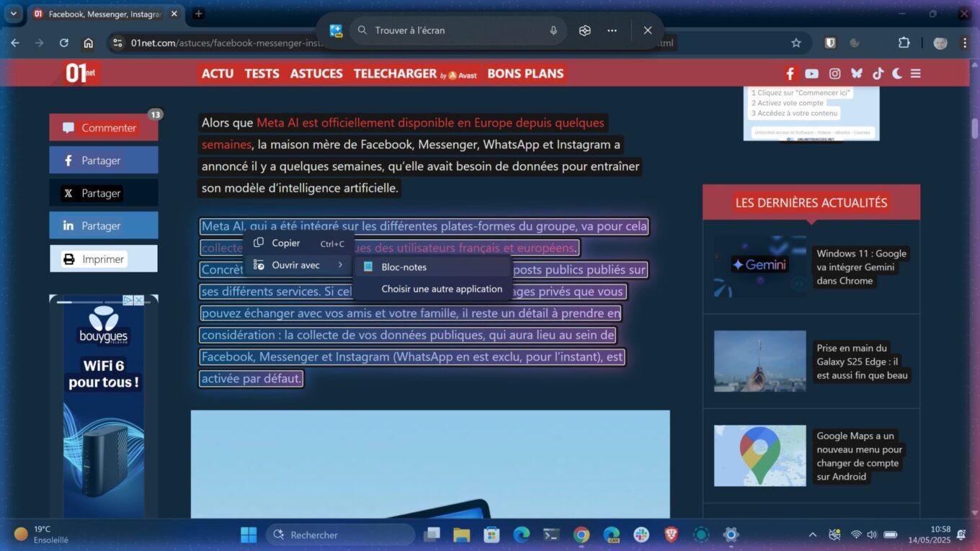Open Microsoft Store from the taskbar
This screenshot has height=551, width=980.
click(491, 534)
